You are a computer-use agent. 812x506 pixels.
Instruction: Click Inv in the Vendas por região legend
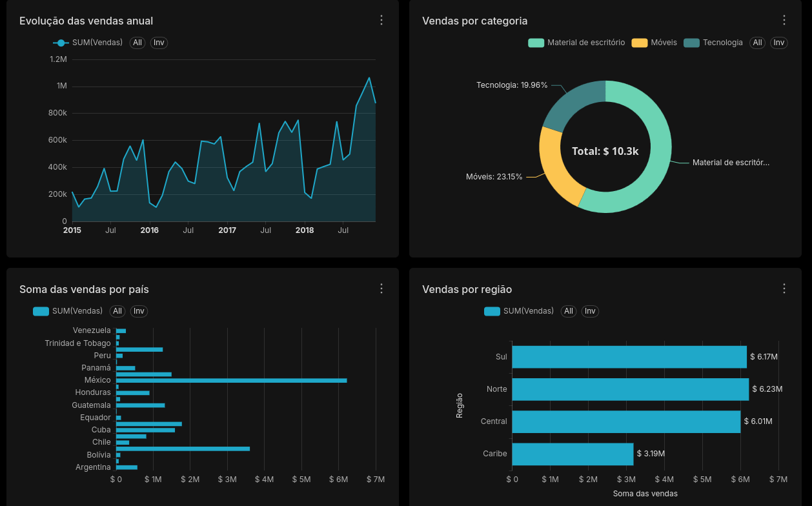(590, 311)
